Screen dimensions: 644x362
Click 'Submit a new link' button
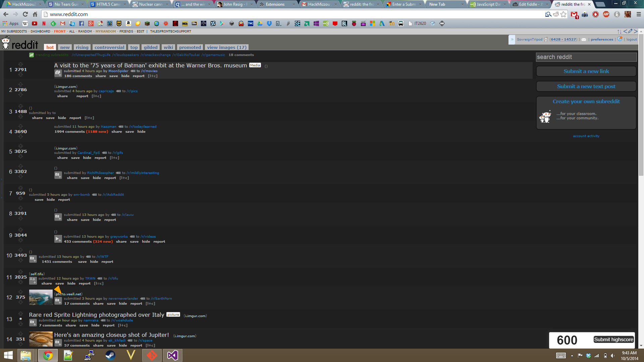(586, 71)
